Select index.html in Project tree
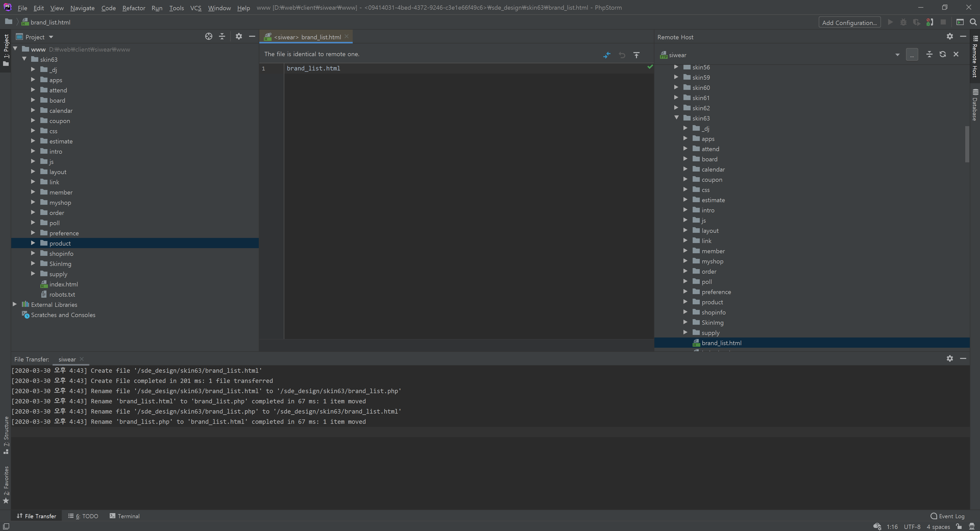 click(64, 284)
